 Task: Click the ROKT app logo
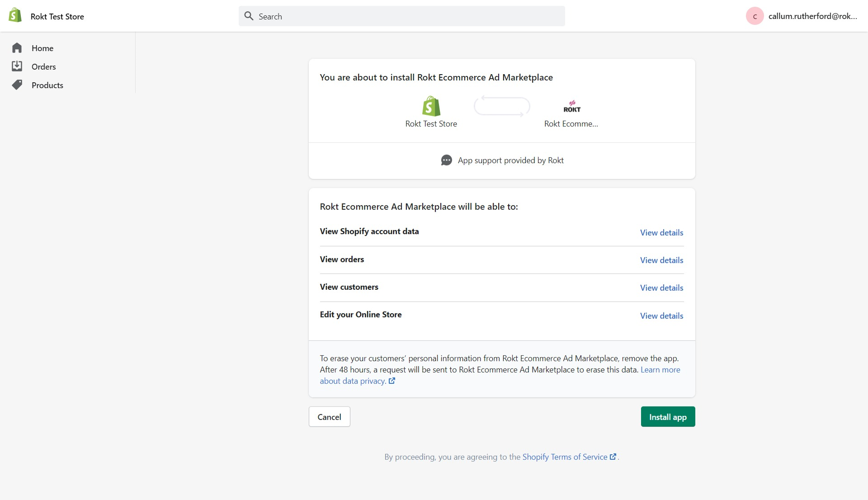(x=572, y=107)
